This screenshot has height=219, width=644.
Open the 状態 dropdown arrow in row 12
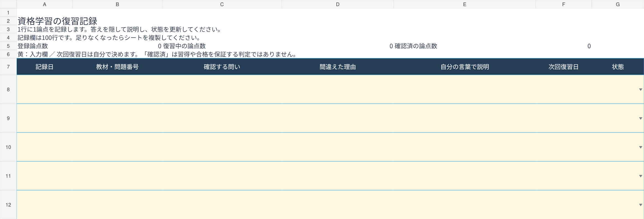[640, 205]
